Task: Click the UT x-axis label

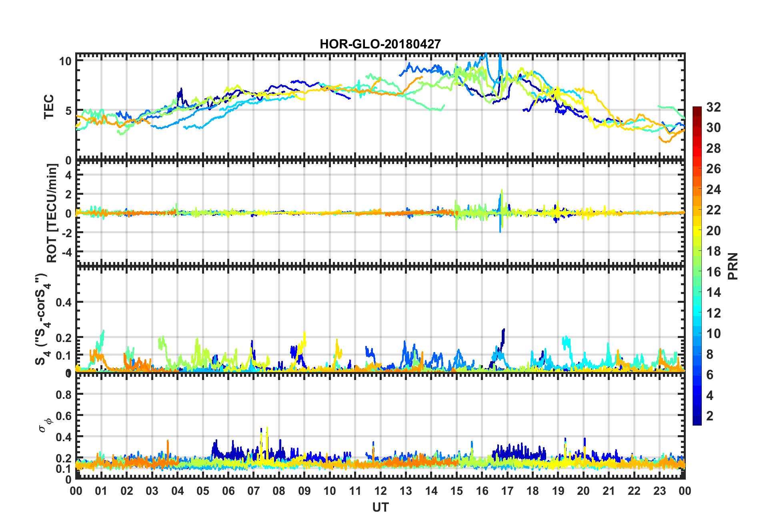Action: pos(380,507)
